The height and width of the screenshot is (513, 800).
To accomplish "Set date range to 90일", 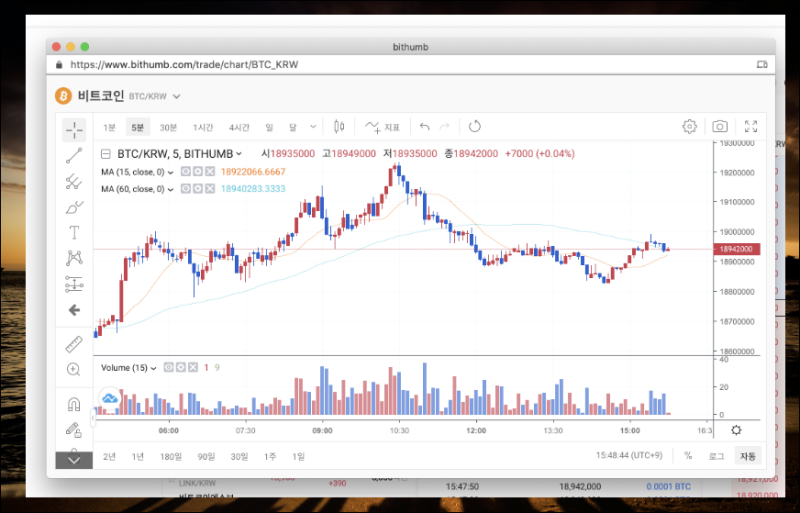I will [x=207, y=456].
